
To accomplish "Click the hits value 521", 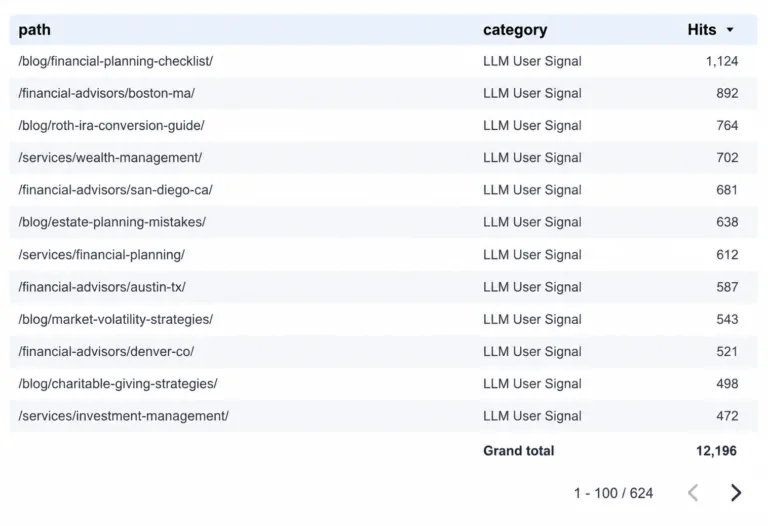I will pyautogui.click(x=727, y=352).
